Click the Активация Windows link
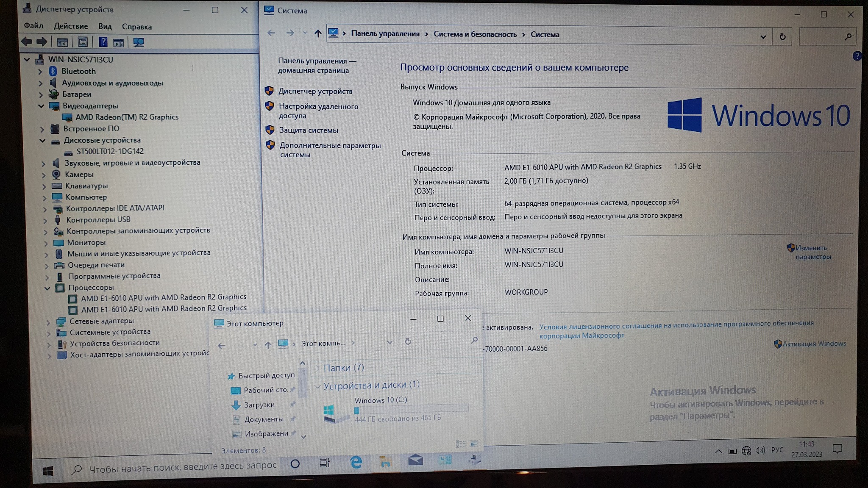The height and width of the screenshot is (488, 868). tap(814, 344)
